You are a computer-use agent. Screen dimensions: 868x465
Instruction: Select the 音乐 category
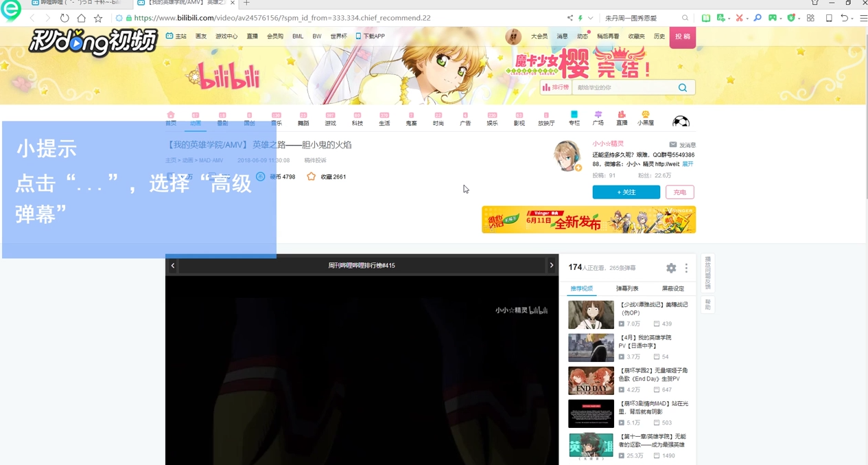[277, 120]
